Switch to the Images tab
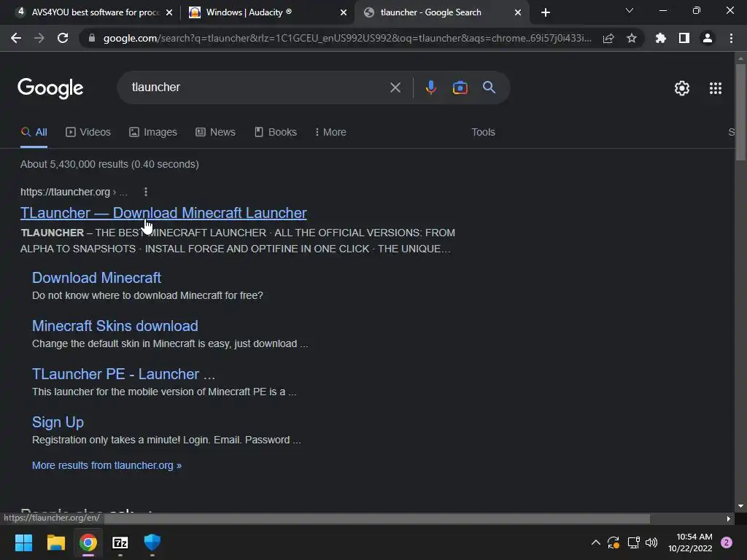The width and height of the screenshot is (747, 560). tap(153, 133)
